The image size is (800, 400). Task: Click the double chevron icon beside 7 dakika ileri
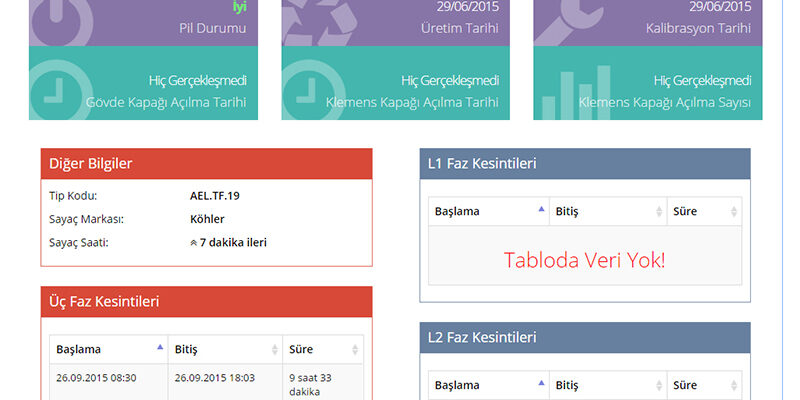point(193,243)
